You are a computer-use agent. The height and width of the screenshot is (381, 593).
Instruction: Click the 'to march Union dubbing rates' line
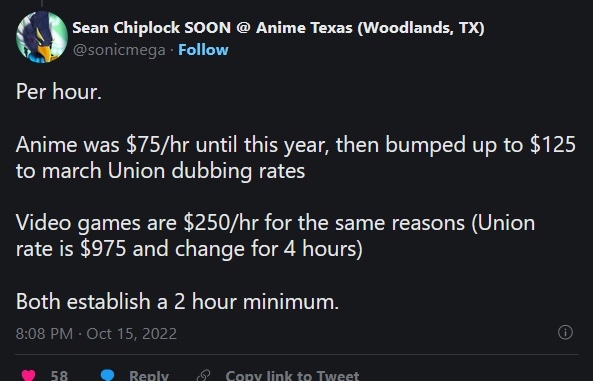(x=160, y=171)
